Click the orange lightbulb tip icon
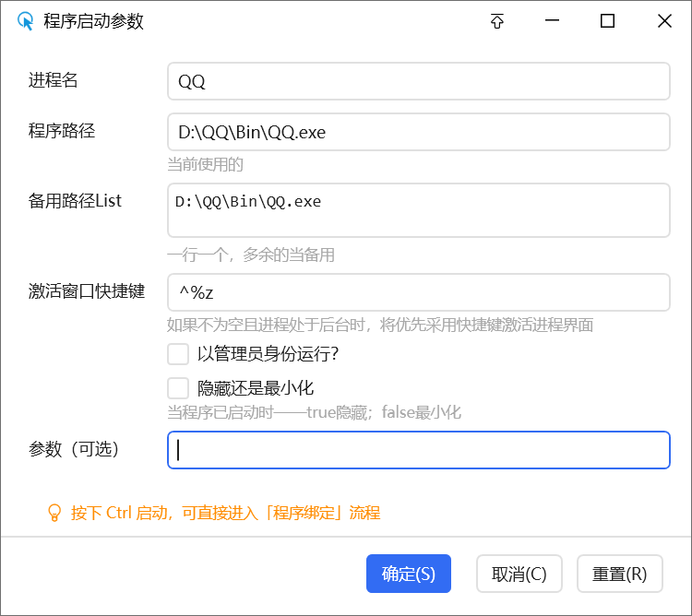This screenshot has height=616, width=692. click(54, 513)
